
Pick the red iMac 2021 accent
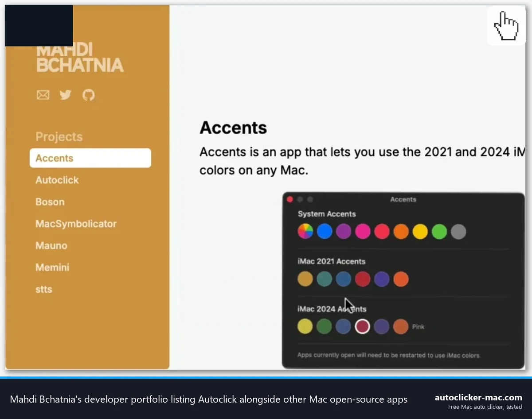coord(363,279)
